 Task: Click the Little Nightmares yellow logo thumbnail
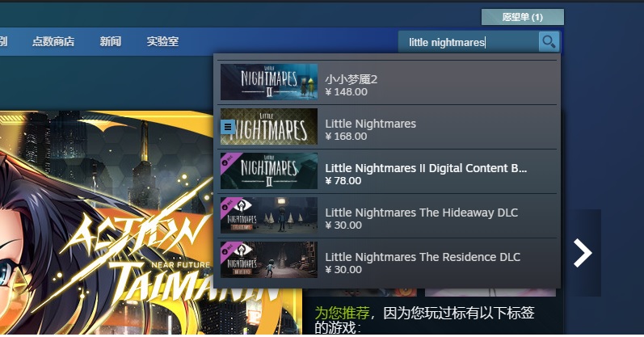click(x=269, y=127)
